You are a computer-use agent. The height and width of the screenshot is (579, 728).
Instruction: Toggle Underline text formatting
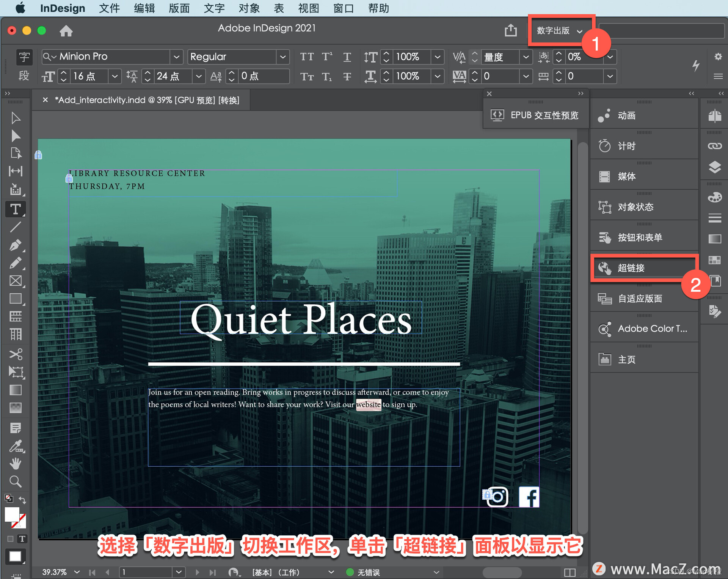347,57
